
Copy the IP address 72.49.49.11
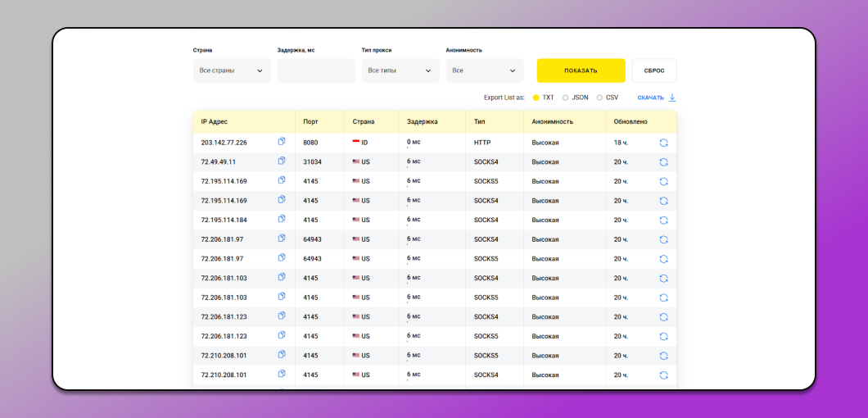(282, 161)
